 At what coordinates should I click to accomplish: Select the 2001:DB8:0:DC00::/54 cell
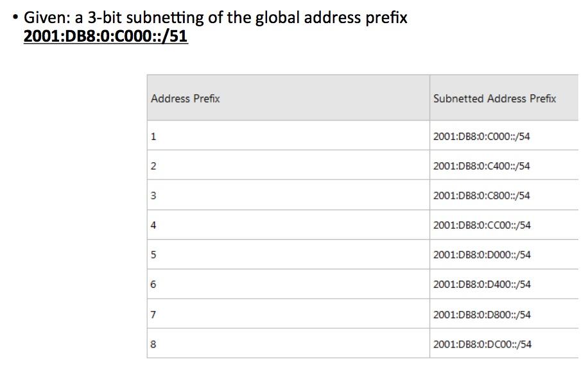coord(481,344)
